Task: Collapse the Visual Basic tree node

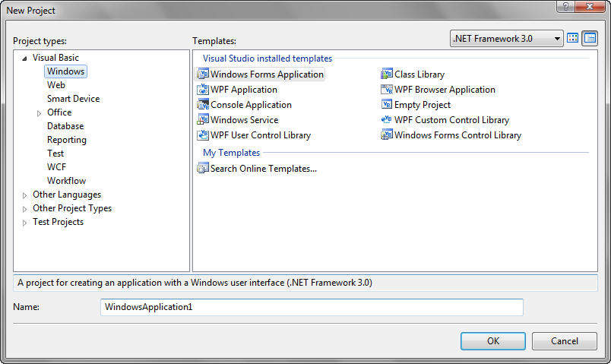Action: [x=25, y=58]
